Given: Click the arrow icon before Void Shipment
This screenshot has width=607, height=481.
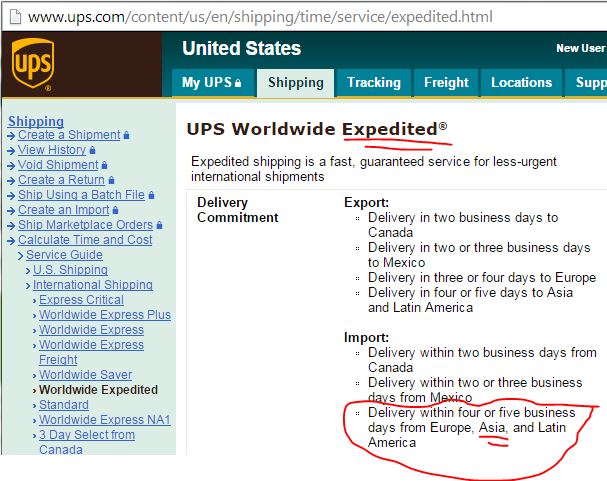Looking at the screenshot, I should click(11, 166).
